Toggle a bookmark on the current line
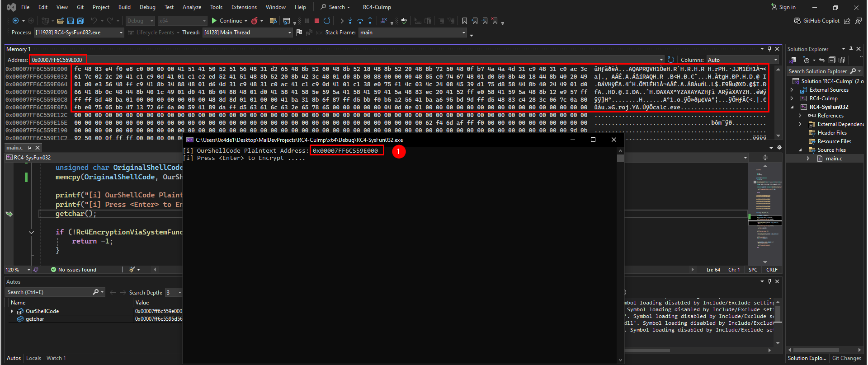This screenshot has width=868, height=365. (x=465, y=21)
